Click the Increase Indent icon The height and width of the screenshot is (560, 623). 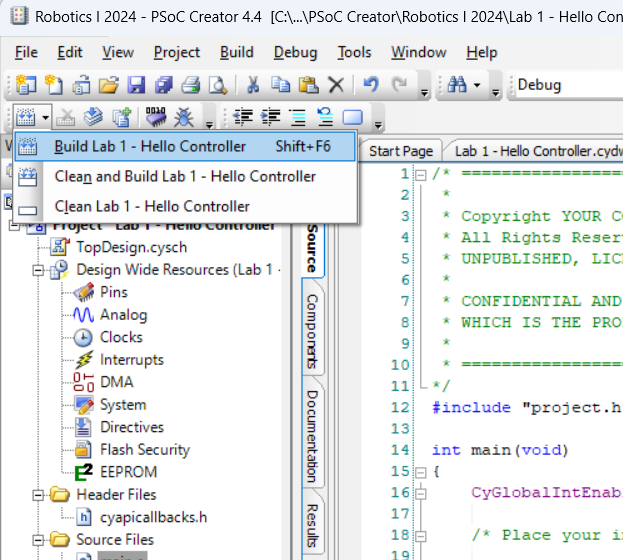[x=271, y=117]
